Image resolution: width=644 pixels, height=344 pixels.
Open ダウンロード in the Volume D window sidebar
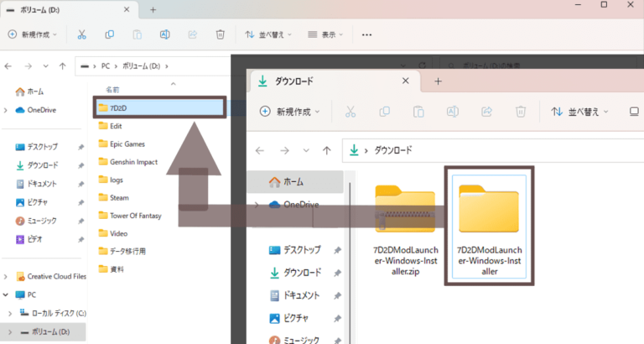[37, 165]
